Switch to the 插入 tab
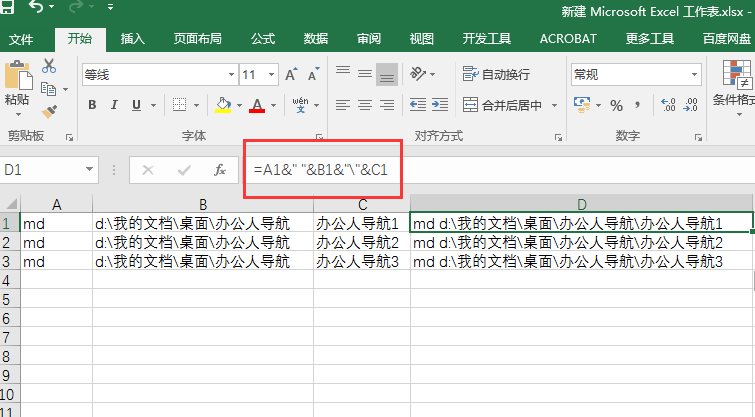This screenshot has width=755, height=417. click(x=132, y=39)
